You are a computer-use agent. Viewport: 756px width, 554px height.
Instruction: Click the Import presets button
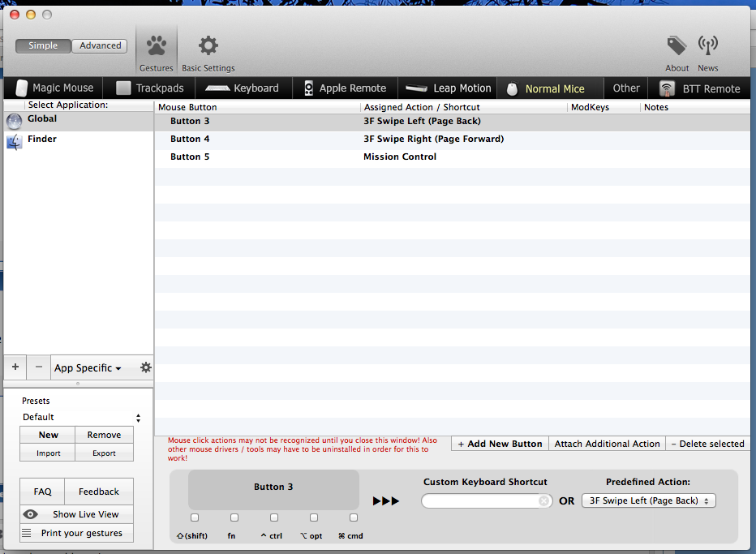pos(48,453)
